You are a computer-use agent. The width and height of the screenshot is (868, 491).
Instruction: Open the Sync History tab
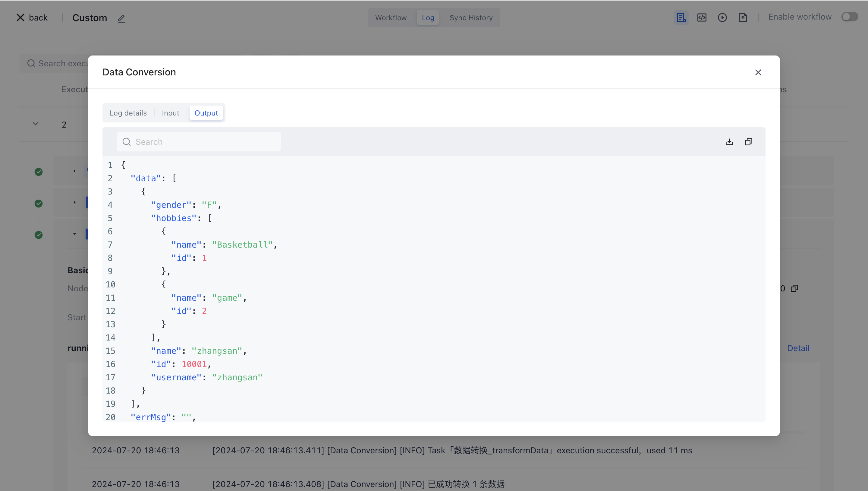pyautogui.click(x=471, y=17)
